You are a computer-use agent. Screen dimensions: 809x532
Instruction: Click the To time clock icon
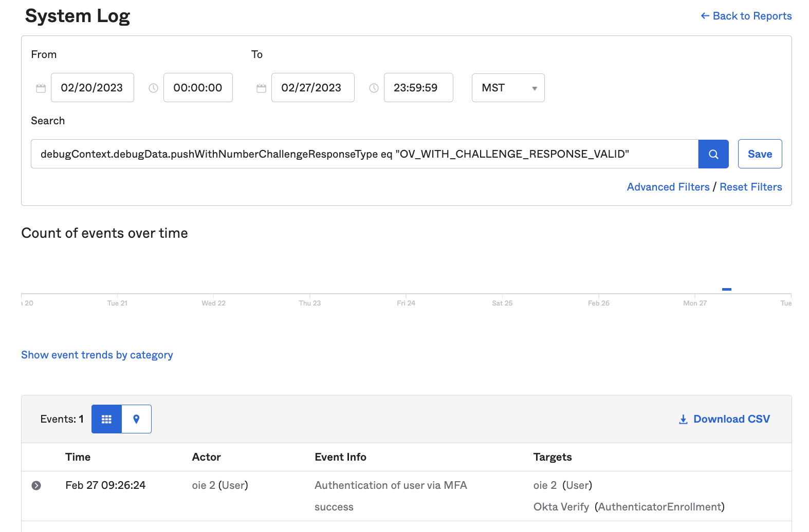coord(374,88)
